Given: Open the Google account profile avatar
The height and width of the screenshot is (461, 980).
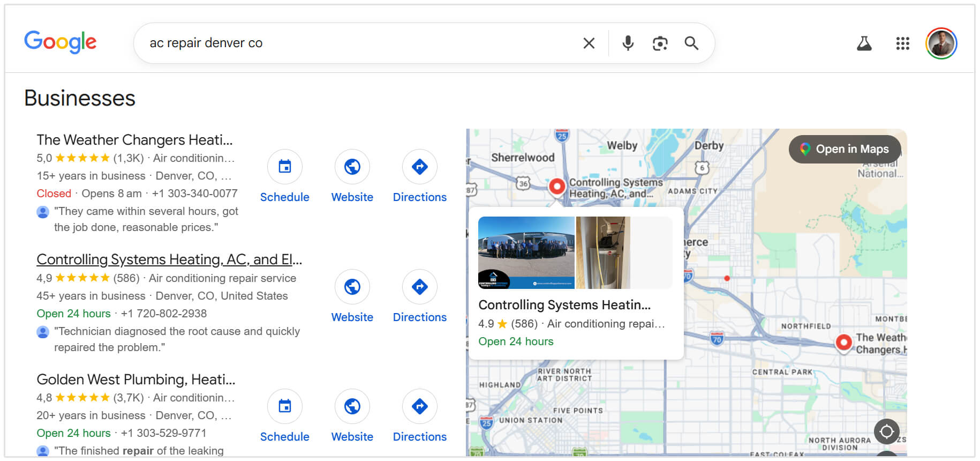Looking at the screenshot, I should (x=941, y=43).
